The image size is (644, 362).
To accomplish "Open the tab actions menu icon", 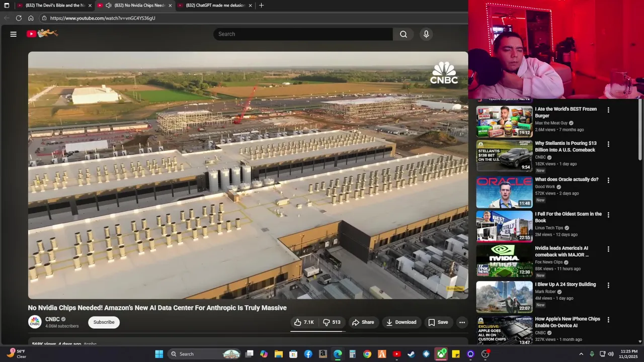I will (7, 6).
